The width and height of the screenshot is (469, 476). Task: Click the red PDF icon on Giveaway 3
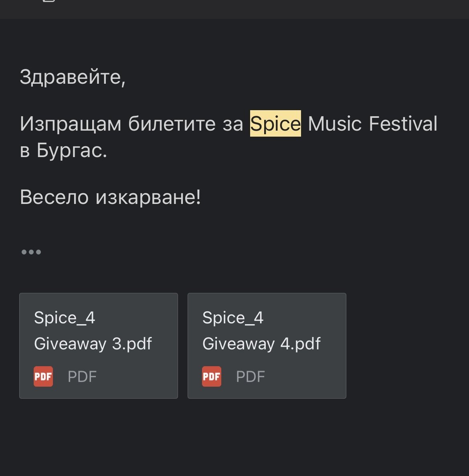[x=43, y=376]
